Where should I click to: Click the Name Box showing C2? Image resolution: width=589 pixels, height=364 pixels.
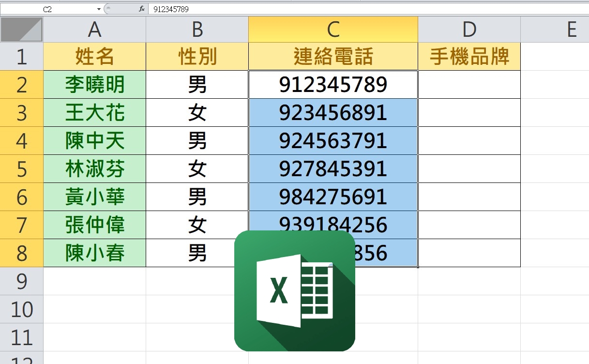point(47,9)
